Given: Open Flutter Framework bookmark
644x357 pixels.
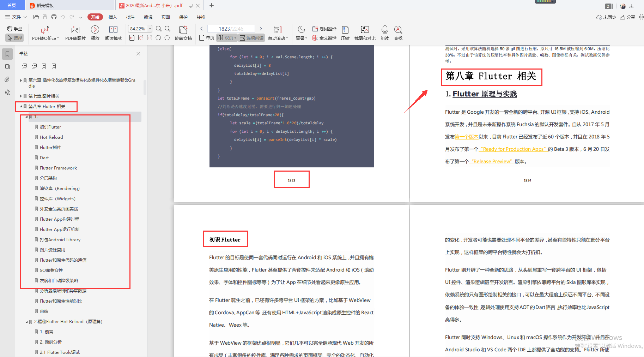Looking at the screenshot, I should (58, 168).
